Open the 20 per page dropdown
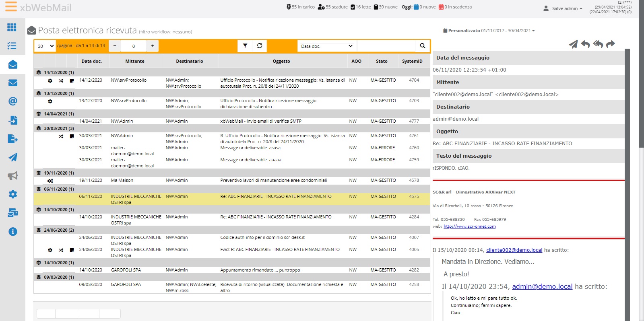This screenshot has width=644, height=321. coord(45,46)
